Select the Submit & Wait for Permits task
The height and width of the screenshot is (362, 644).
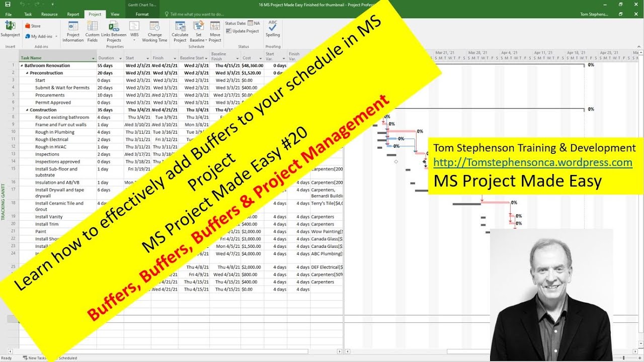pyautogui.click(x=62, y=88)
